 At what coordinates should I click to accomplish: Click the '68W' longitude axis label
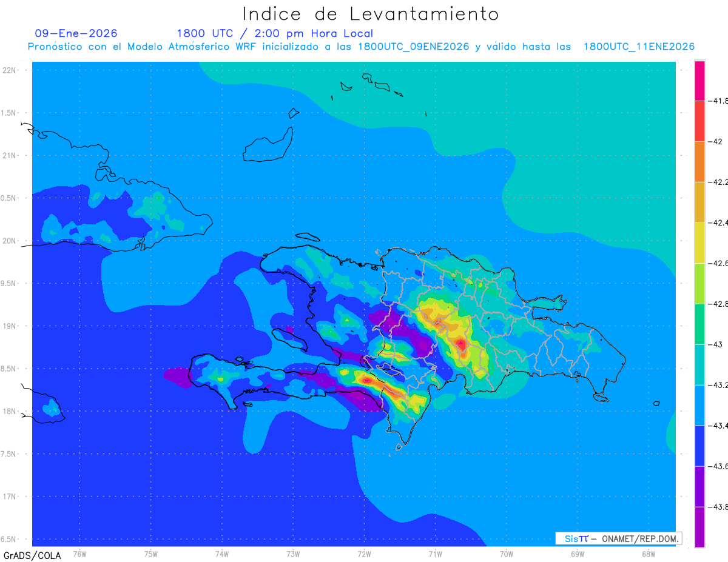point(648,554)
